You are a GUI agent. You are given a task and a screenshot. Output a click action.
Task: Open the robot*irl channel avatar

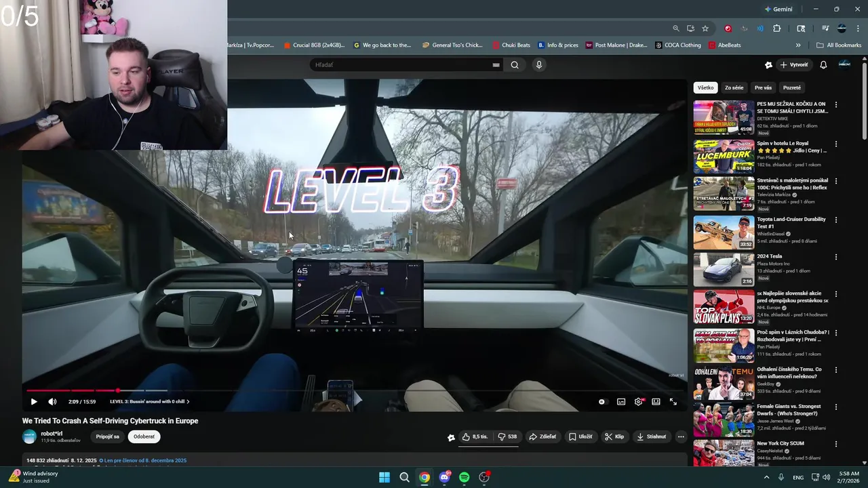29,437
